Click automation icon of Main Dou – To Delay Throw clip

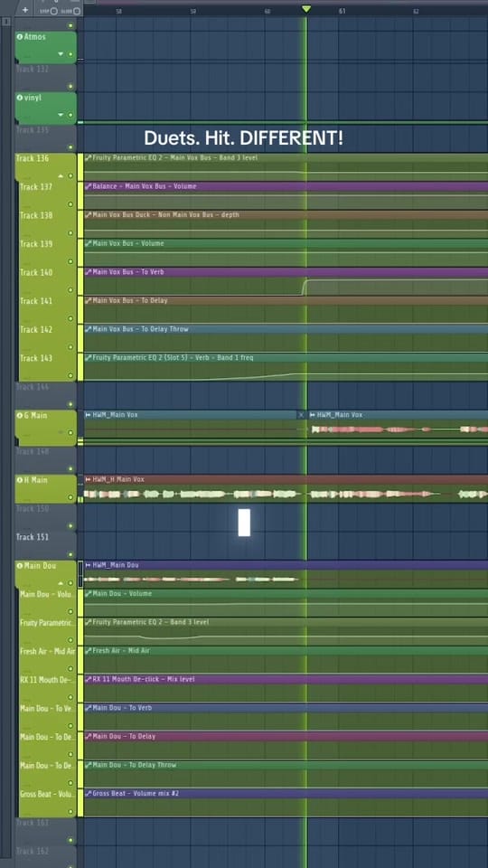coord(88,765)
